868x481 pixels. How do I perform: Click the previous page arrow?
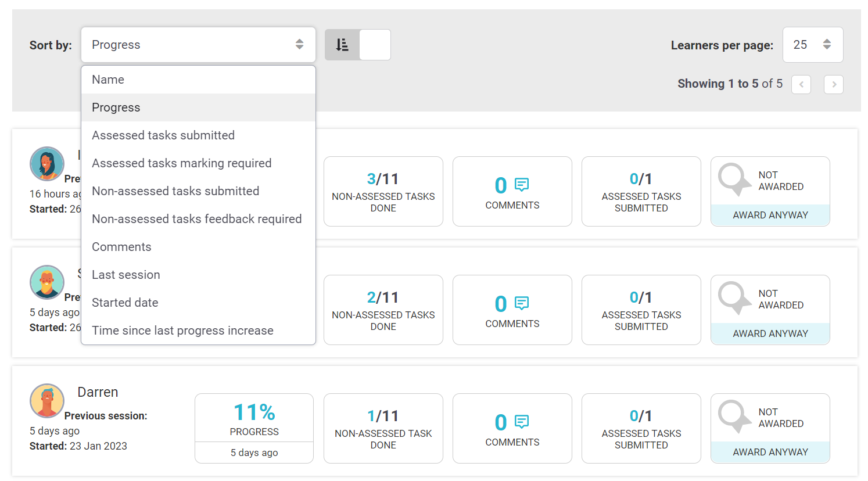(801, 84)
